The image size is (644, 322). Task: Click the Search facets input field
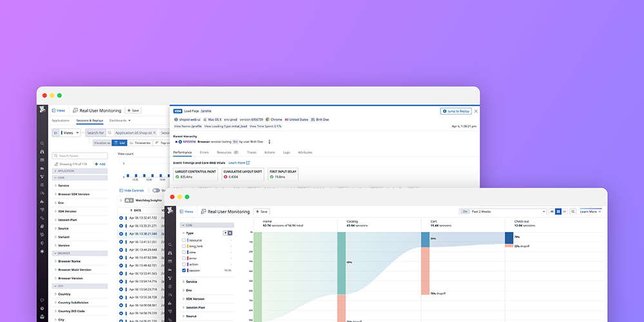(80, 156)
